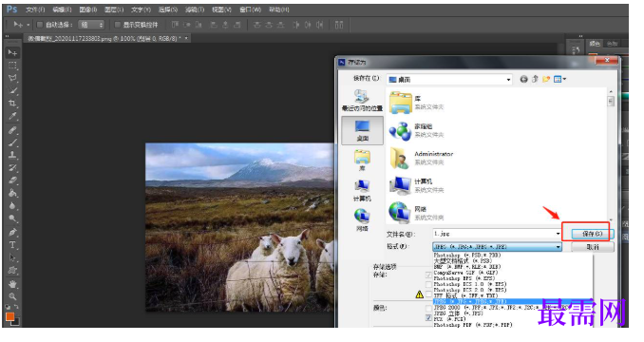Toggle checkbox beside the warning triangle
The height and width of the screenshot is (342, 644).
coord(428,294)
